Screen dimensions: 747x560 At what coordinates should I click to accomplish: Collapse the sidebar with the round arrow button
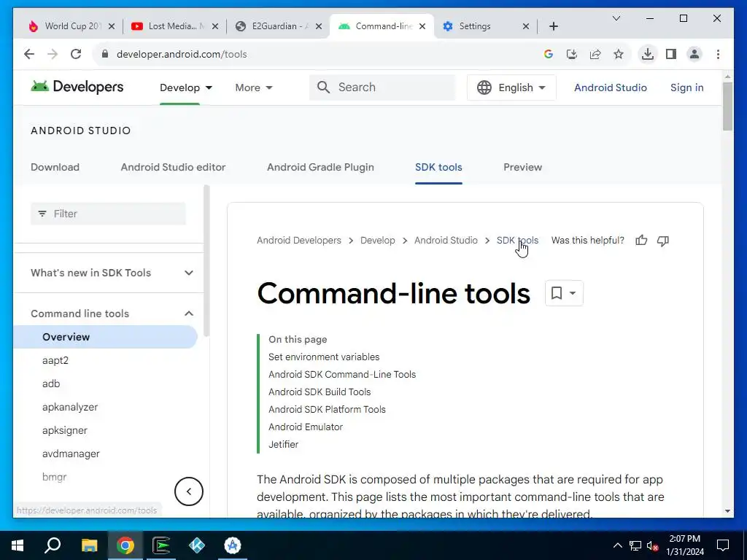(x=189, y=491)
